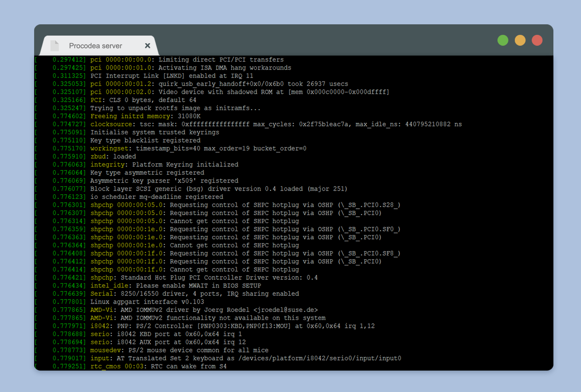The image size is (581, 392).
Task: Select the Procodea server tab
Action: point(96,46)
